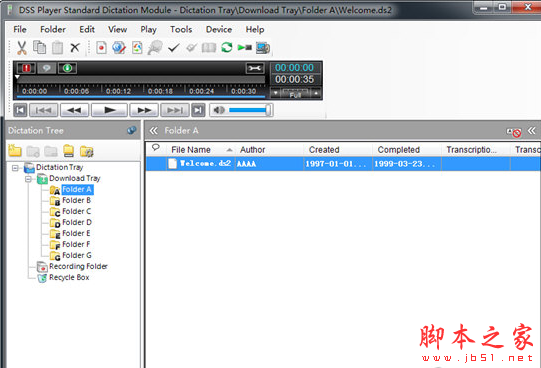
Task: Open the wrench settings in player
Action: coord(255,68)
